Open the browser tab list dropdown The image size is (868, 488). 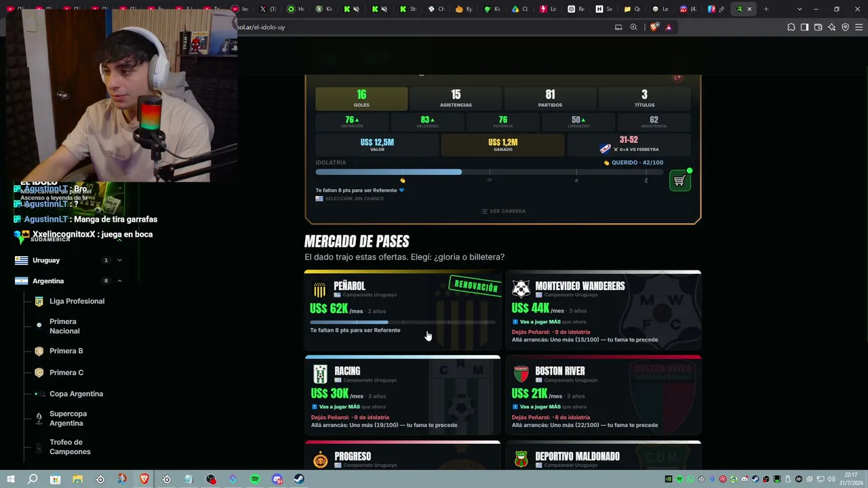(x=800, y=9)
